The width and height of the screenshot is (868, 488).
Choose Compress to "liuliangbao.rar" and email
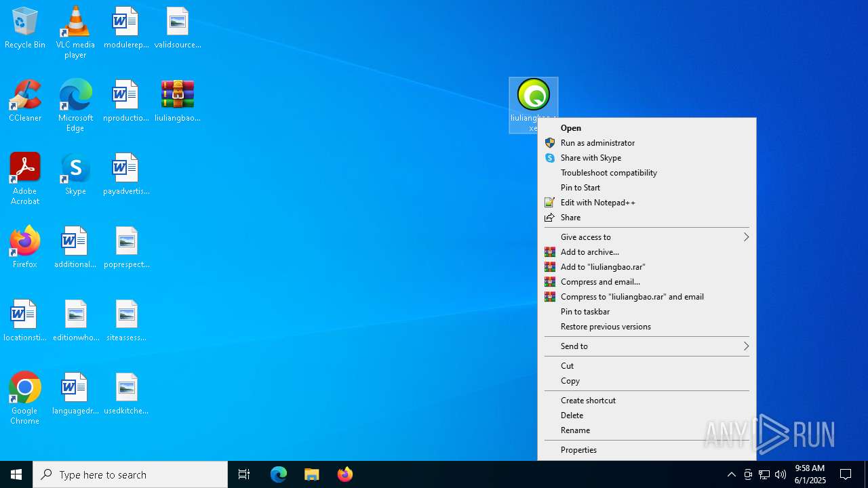tap(647, 297)
